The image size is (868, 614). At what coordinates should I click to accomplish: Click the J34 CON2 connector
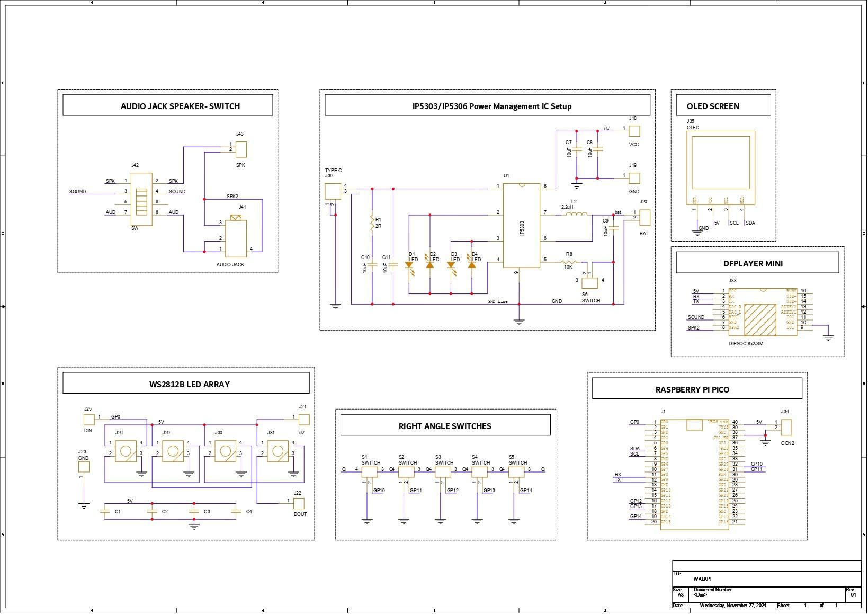tap(786, 428)
